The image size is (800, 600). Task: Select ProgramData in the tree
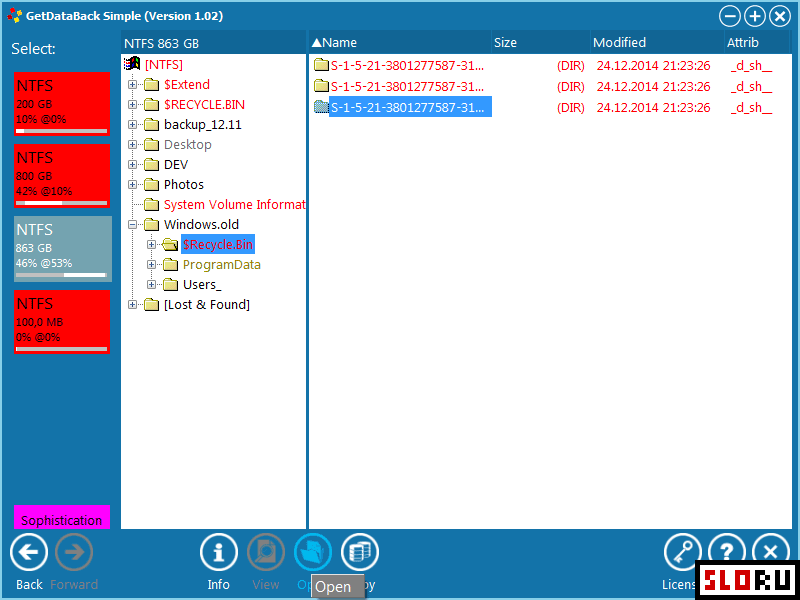pyautogui.click(x=221, y=264)
